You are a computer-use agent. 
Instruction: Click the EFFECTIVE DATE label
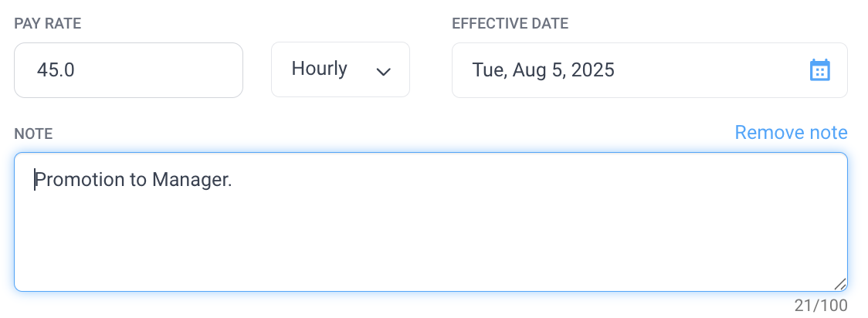[510, 24]
